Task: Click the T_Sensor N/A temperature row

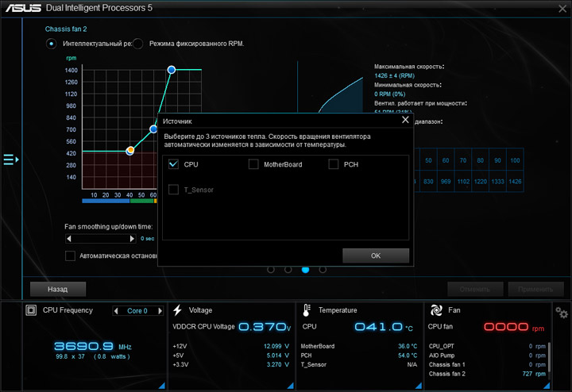Action: point(359,365)
